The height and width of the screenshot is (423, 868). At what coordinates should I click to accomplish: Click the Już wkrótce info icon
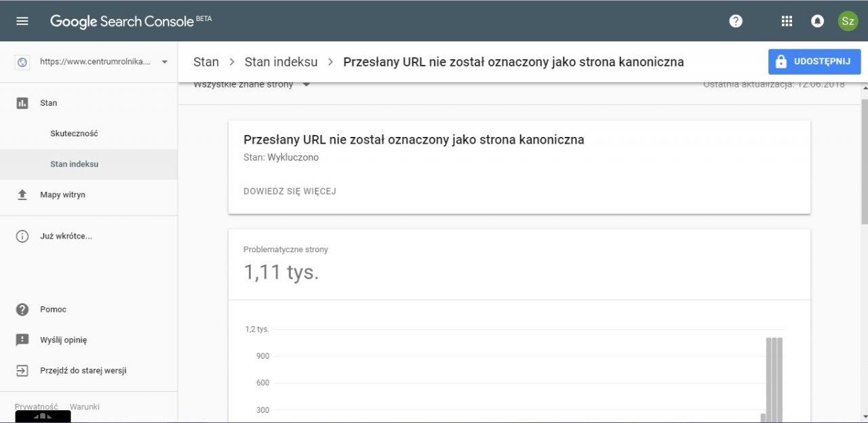(x=22, y=236)
